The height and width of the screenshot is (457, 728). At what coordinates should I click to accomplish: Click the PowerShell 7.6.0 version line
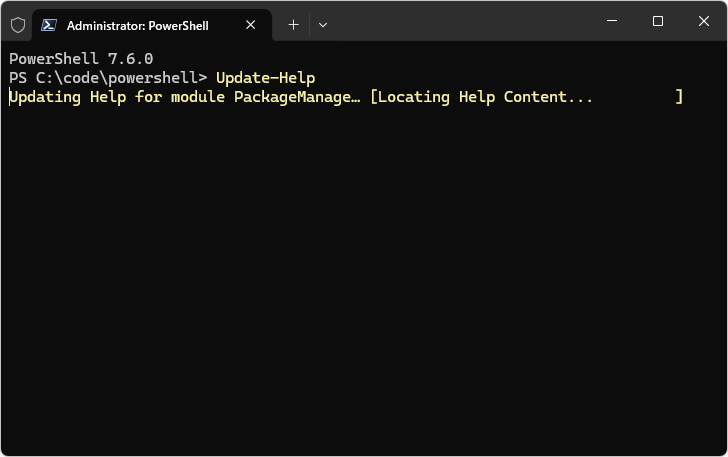coord(81,59)
